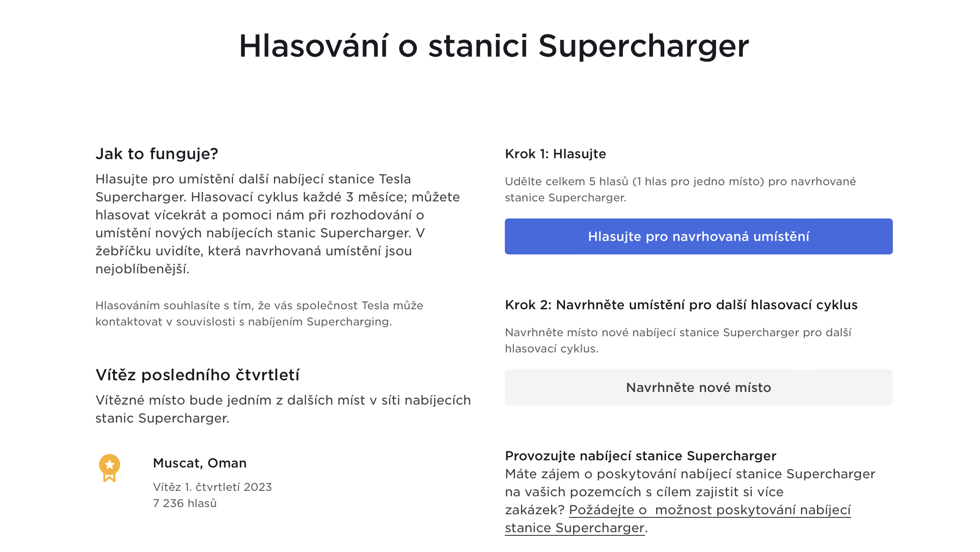Click the 'Krok 2: Navrhněte umístění' heading
Image resolution: width=980 pixels, height=552 pixels.
click(681, 305)
